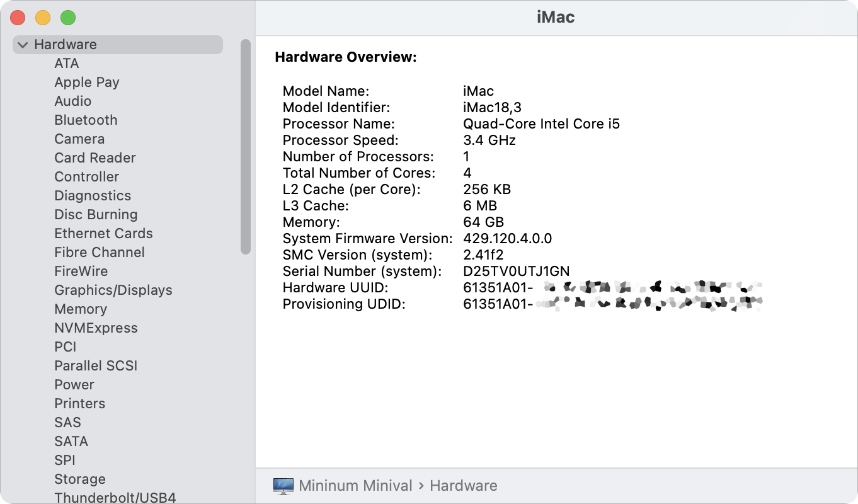Click the iMac window title

[x=556, y=17]
